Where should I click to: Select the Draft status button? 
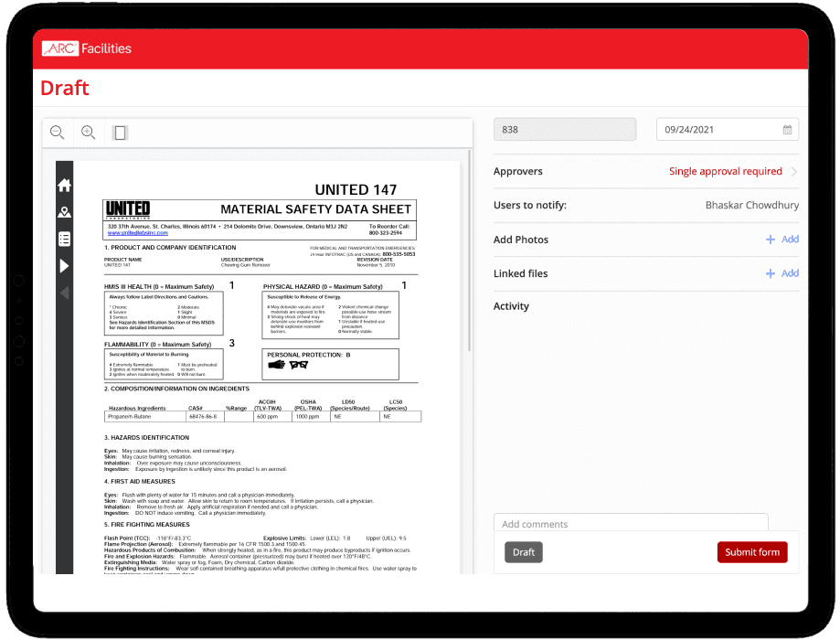click(523, 552)
